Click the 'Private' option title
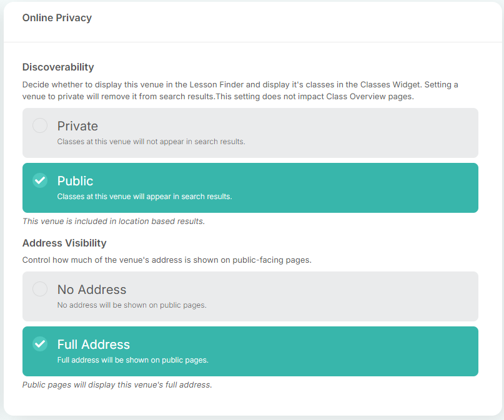504x420 pixels. pos(77,126)
